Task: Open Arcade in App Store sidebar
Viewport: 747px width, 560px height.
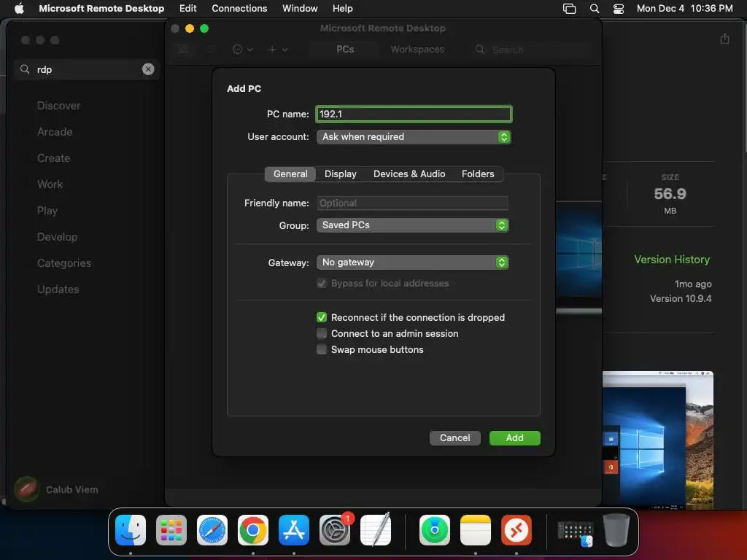Action: 55,132
